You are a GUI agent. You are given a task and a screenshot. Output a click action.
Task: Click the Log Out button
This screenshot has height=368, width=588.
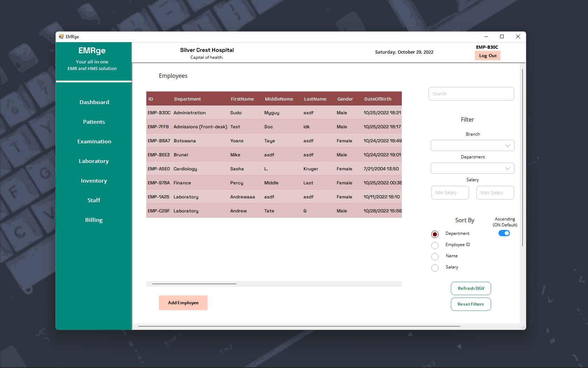(488, 55)
